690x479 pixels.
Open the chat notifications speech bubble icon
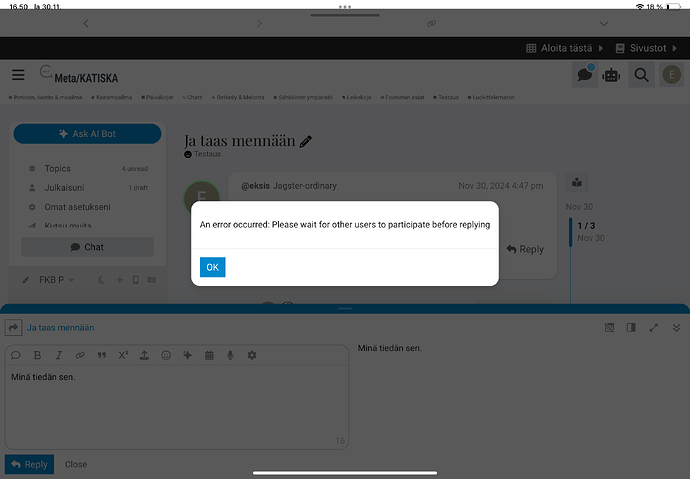pos(585,74)
